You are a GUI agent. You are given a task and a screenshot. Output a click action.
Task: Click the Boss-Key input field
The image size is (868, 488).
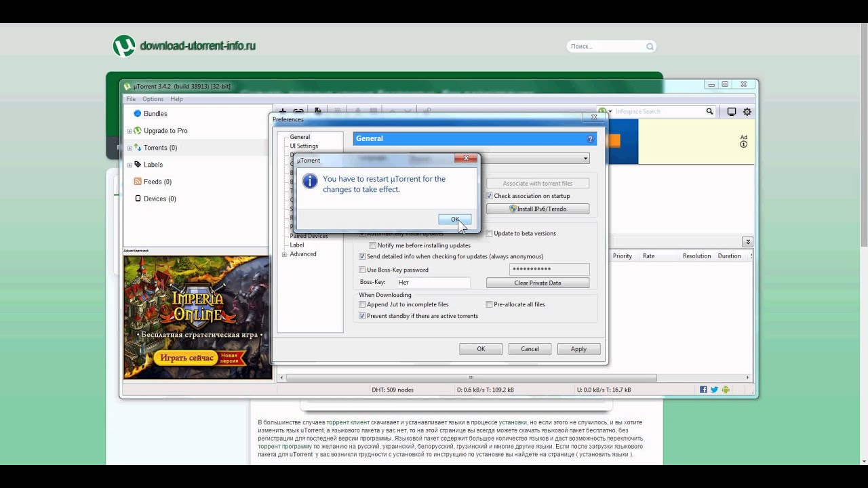point(433,283)
